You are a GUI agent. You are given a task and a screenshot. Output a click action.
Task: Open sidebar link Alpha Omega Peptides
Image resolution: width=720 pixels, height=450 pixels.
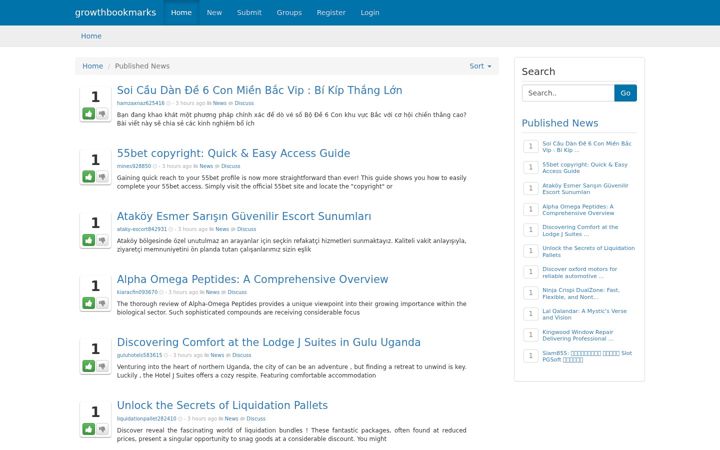pyautogui.click(x=578, y=210)
